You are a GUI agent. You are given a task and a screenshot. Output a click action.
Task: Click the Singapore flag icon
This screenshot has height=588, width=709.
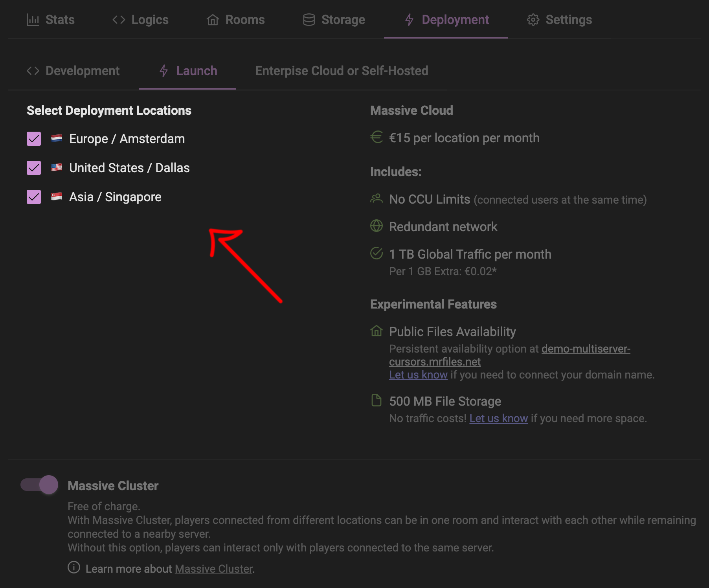pos(57,196)
